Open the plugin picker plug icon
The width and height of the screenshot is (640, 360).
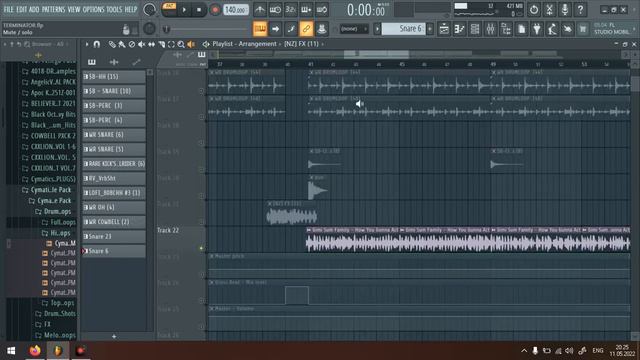pyautogui.click(x=537, y=29)
